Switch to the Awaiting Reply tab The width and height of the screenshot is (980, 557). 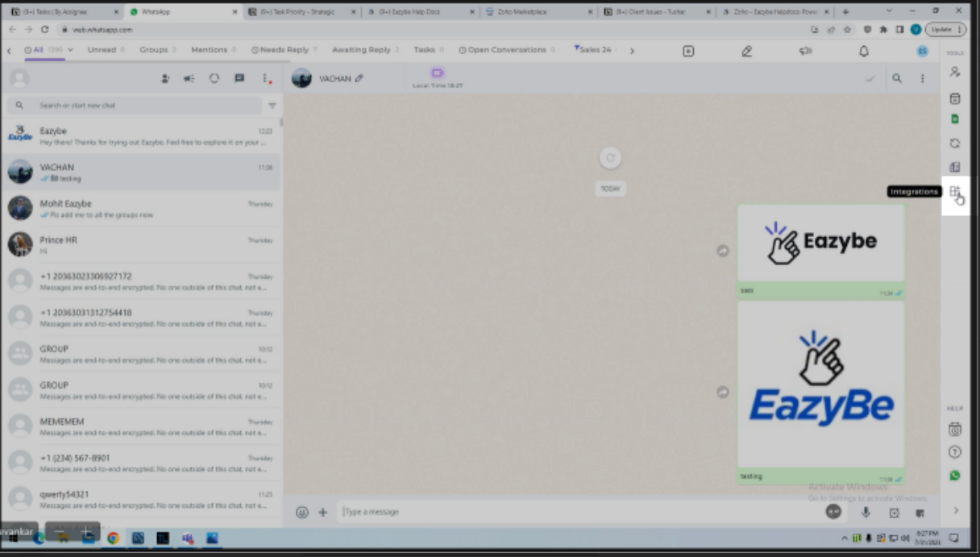click(x=365, y=50)
